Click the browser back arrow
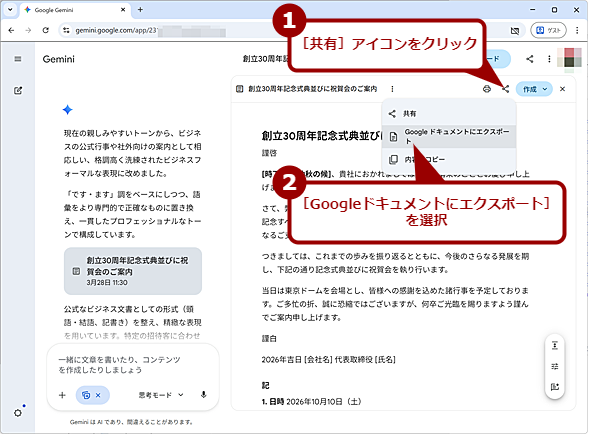The width and height of the screenshot is (589, 435). tap(11, 30)
